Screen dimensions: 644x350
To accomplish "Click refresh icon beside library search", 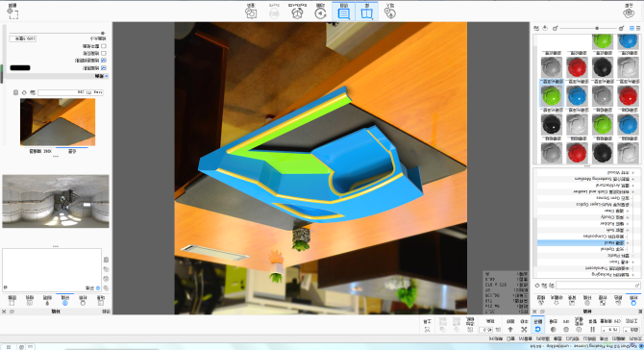I will [x=537, y=286].
